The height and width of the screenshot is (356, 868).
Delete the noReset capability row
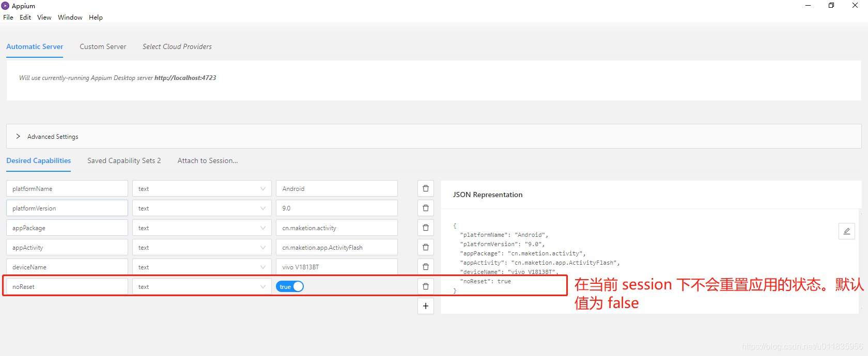tap(426, 286)
